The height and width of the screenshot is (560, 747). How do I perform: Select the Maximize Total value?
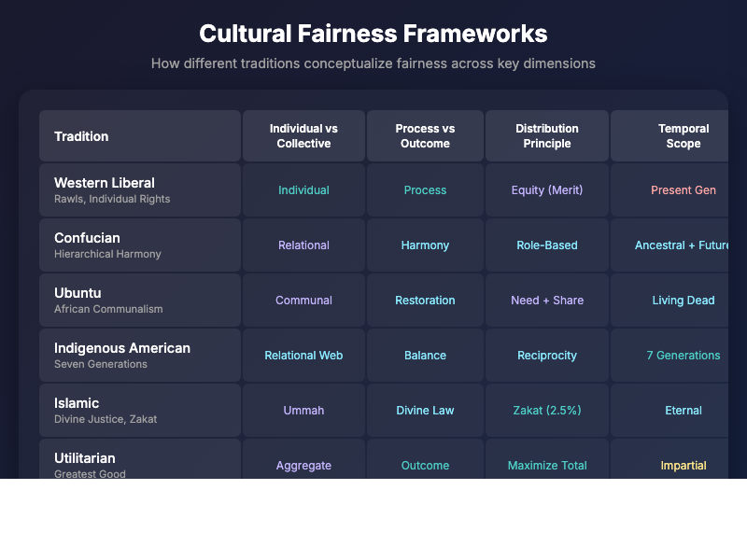point(546,465)
